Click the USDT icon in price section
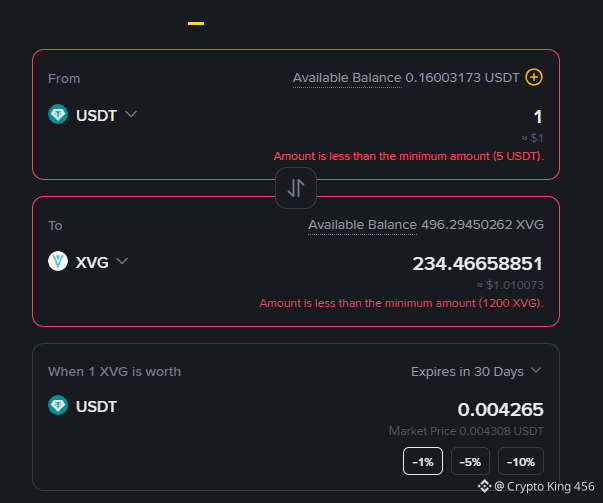 click(x=58, y=405)
